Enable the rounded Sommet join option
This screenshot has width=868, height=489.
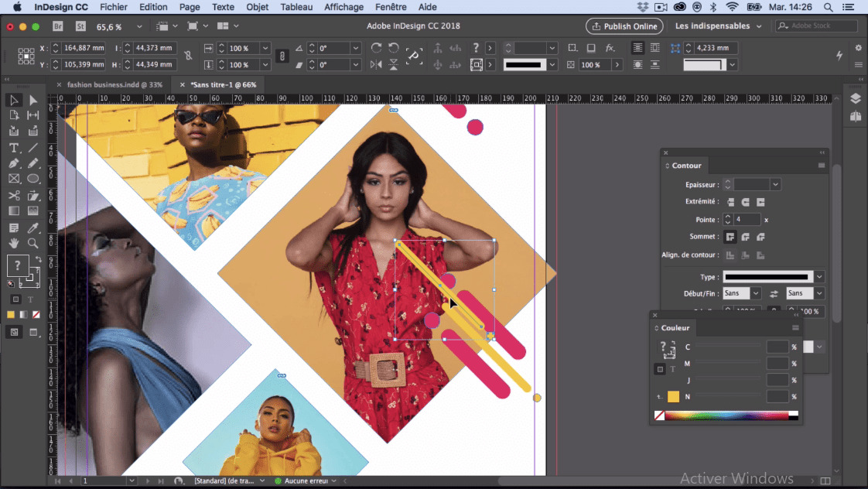pos(745,236)
